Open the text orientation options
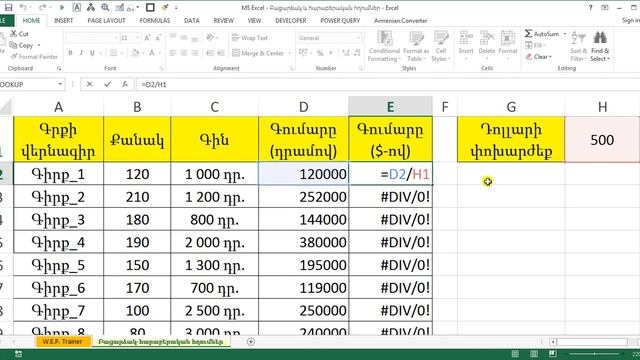The width and height of the screenshot is (640, 360). [211, 37]
